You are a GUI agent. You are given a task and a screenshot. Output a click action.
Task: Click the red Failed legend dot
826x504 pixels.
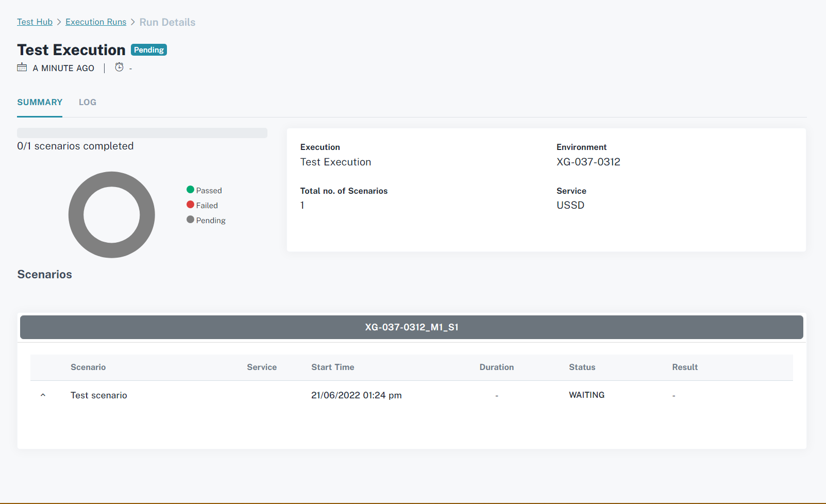click(190, 205)
